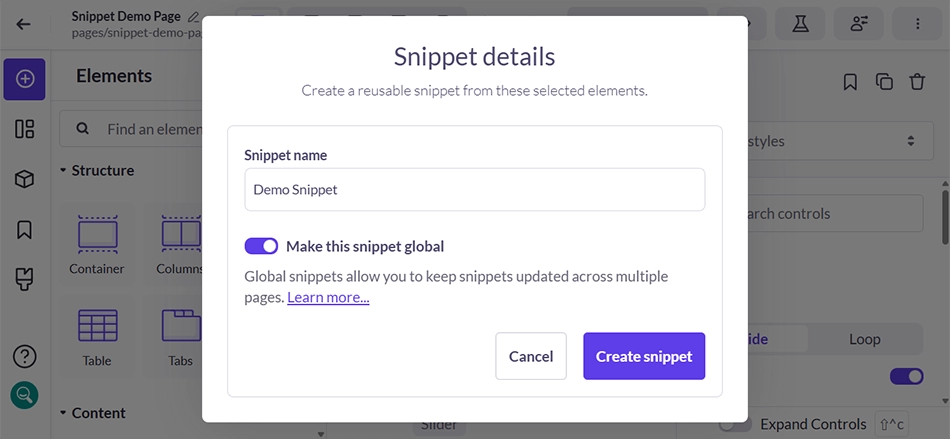Click inside the Snippet name field
Viewport: 950px width, 439px height.
[x=475, y=190]
